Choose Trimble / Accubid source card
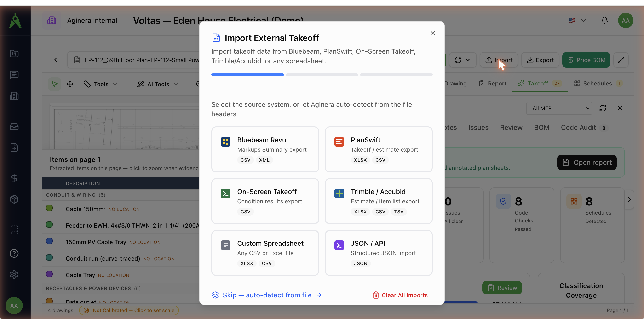Image resolution: width=644 pixels, height=319 pixels. point(379,201)
